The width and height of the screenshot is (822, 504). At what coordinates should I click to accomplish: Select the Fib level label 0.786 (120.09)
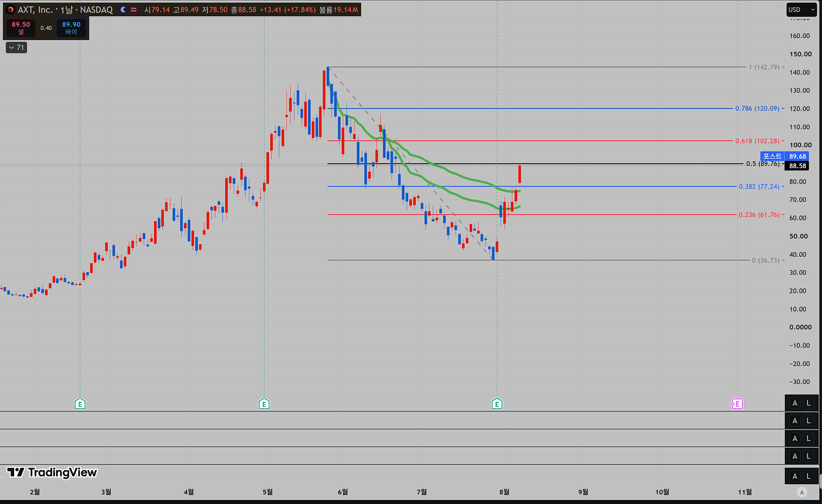coord(757,109)
